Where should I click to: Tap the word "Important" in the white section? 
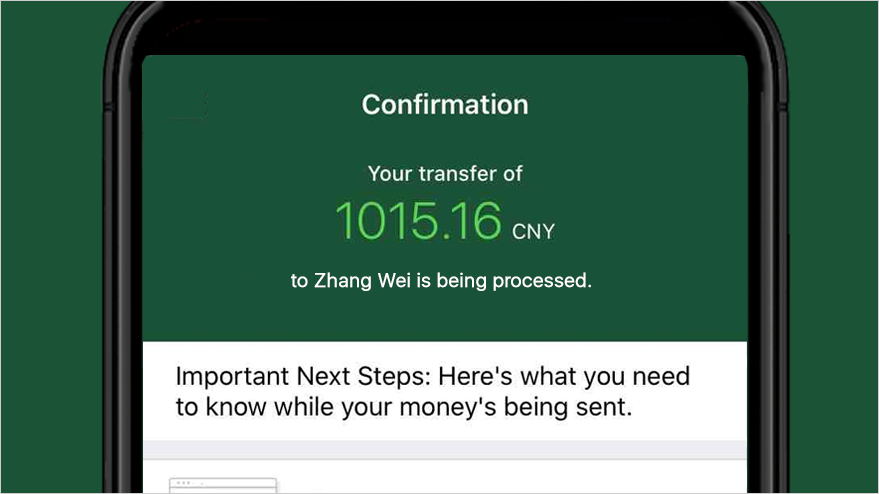[x=231, y=377]
